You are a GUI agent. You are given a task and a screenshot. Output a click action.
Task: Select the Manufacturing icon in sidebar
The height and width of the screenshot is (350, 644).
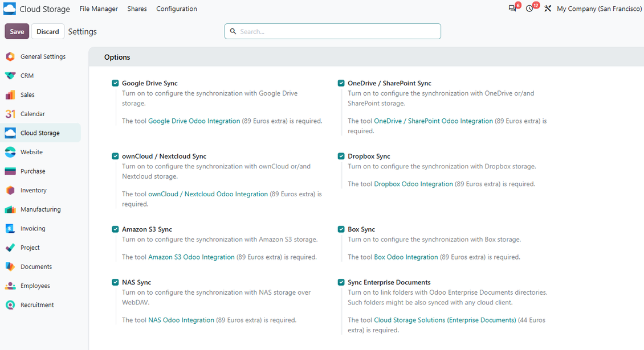10,209
